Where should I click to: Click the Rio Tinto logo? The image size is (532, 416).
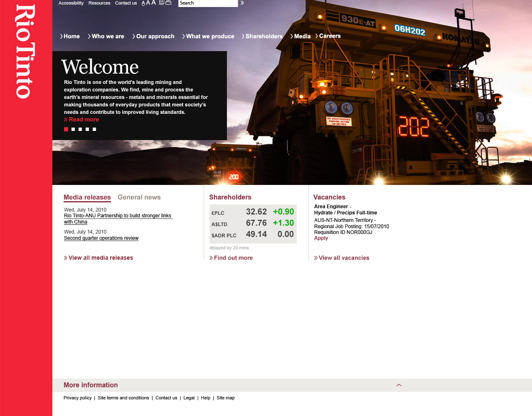(x=25, y=52)
